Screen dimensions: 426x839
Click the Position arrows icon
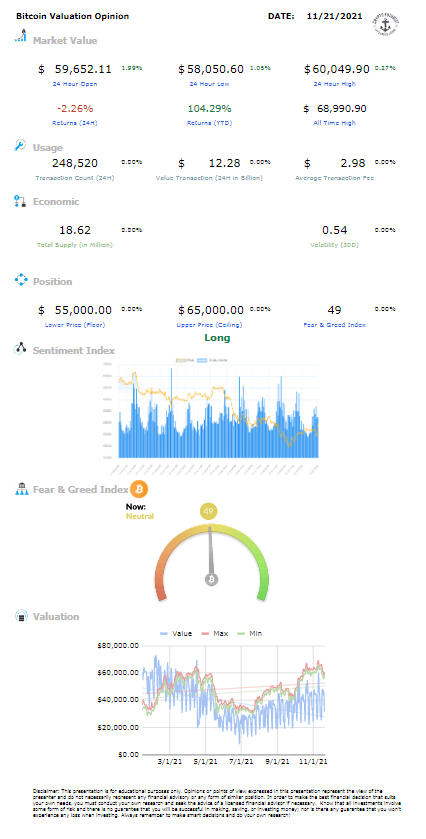[x=20, y=280]
